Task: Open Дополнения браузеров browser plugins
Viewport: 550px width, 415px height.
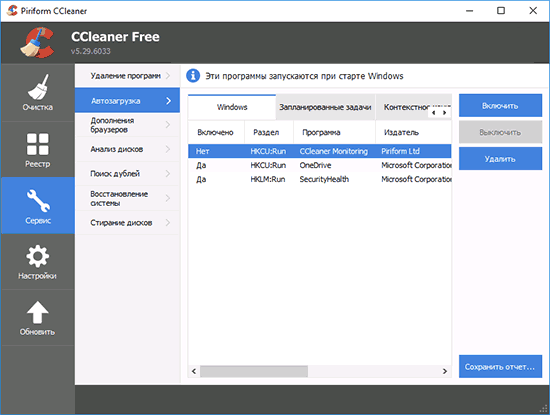Action: (128, 125)
